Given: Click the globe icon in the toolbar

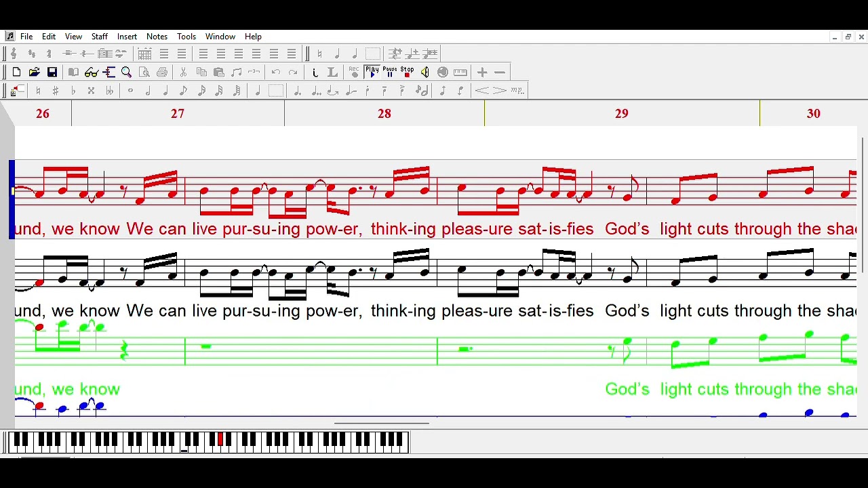Looking at the screenshot, I should (442, 72).
